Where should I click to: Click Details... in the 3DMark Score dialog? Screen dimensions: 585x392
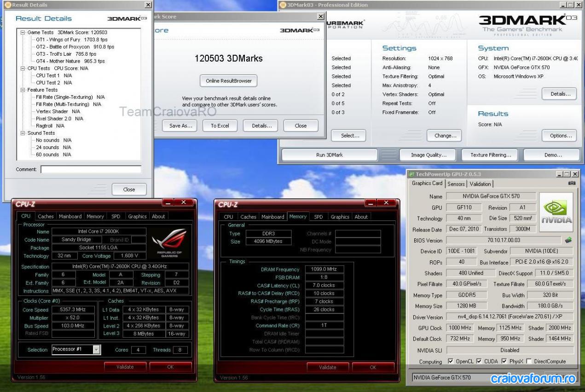tap(261, 126)
